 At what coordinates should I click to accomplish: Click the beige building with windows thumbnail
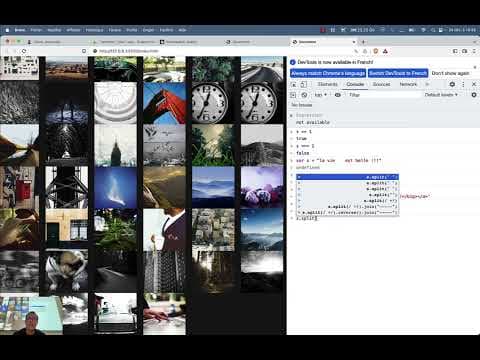pyautogui.click(x=67, y=229)
